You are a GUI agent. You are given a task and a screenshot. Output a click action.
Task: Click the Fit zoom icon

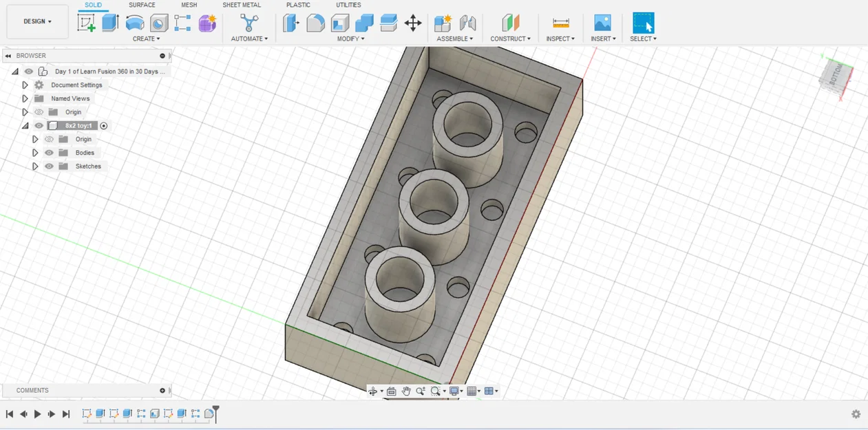coord(434,391)
